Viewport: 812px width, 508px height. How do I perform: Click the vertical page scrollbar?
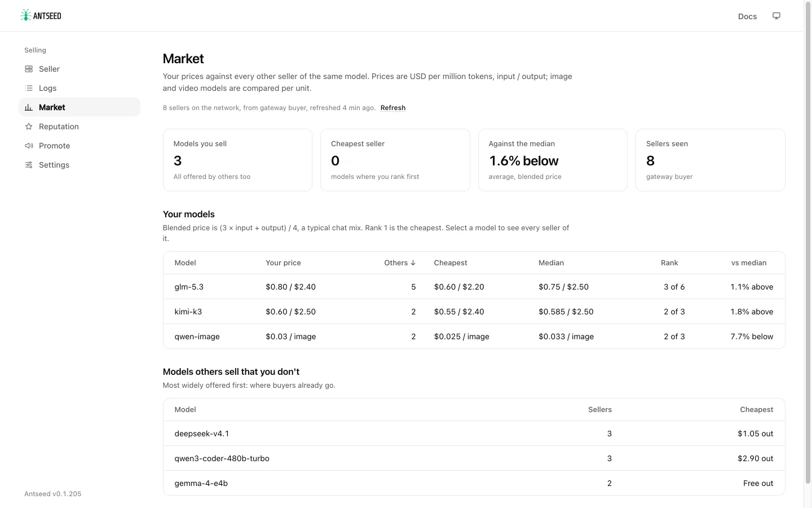(x=807, y=243)
